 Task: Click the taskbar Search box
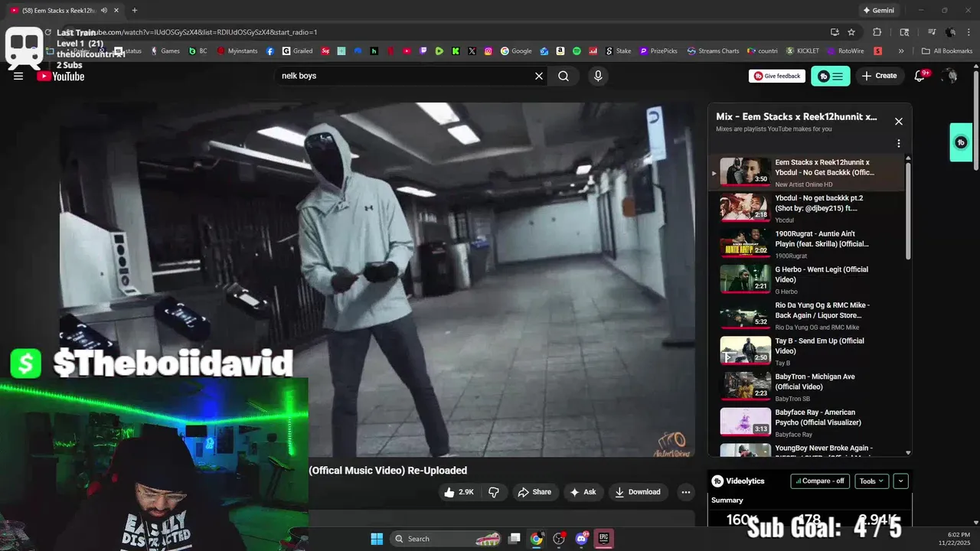[447, 539]
